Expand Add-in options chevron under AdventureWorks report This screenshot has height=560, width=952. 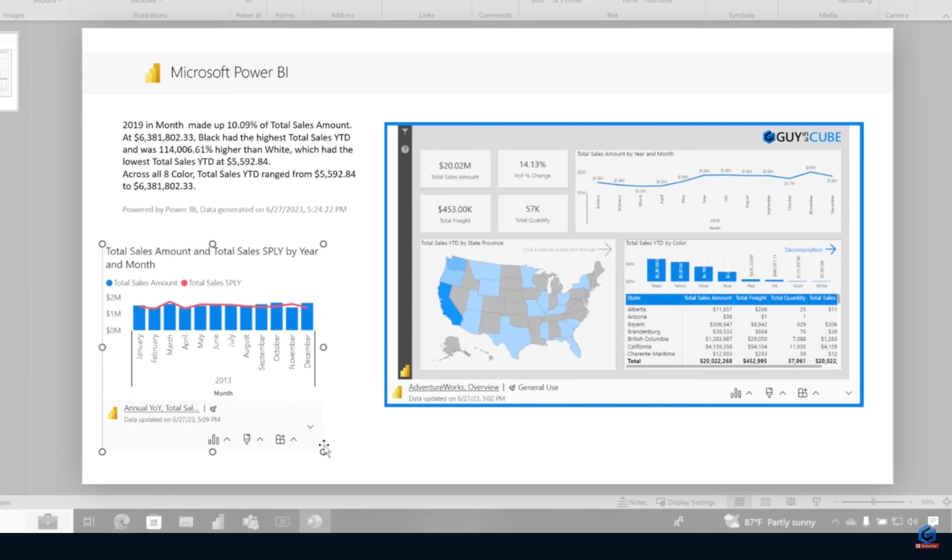tap(816, 393)
